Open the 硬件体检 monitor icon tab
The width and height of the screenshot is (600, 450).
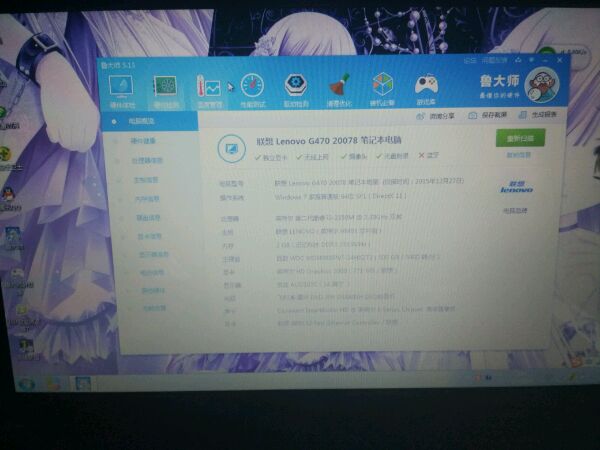click(122, 91)
